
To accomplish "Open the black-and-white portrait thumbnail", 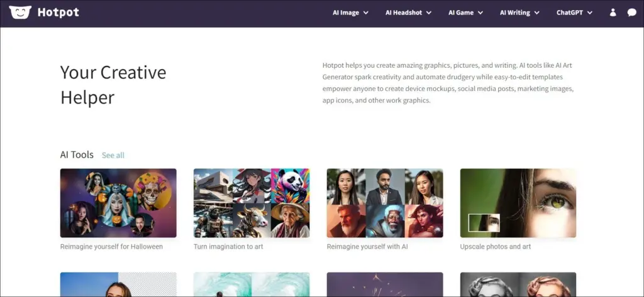I will tap(518, 284).
